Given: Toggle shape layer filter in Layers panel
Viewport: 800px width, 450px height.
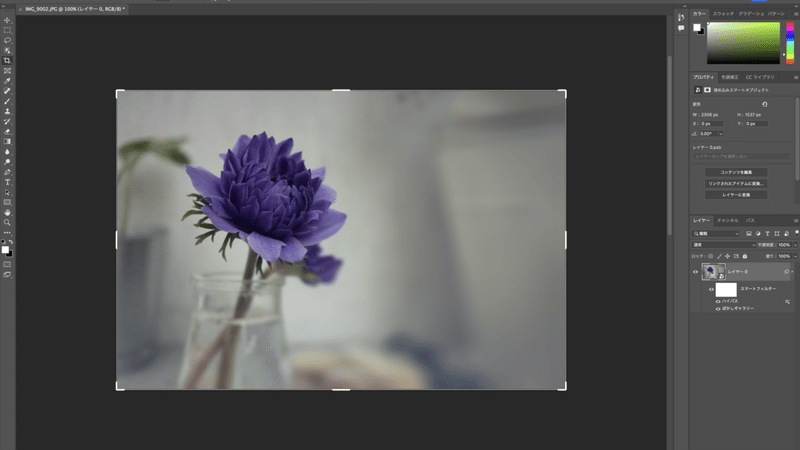Looking at the screenshot, I should pos(777,234).
